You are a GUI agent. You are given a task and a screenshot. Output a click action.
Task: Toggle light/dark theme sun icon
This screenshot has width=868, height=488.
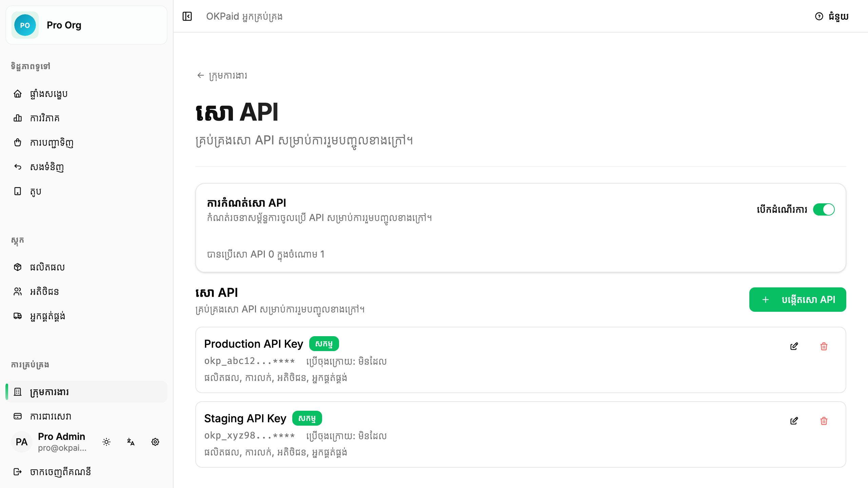tap(106, 442)
